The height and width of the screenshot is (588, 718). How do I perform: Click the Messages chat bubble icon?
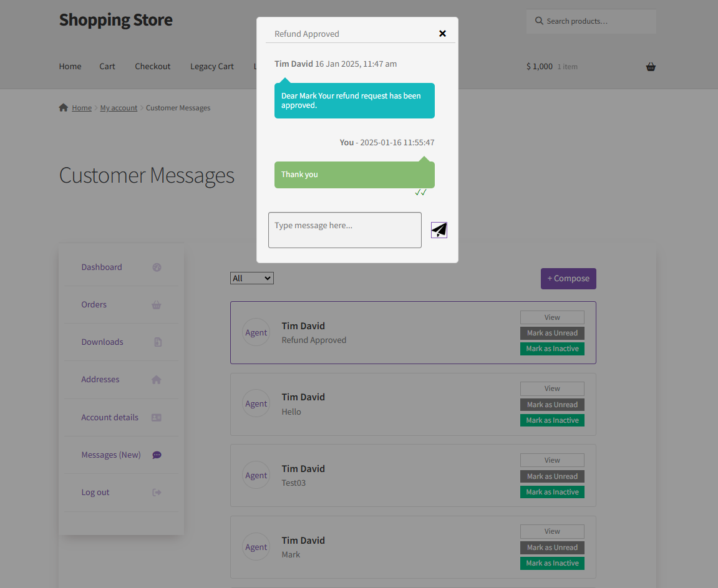[x=157, y=455]
